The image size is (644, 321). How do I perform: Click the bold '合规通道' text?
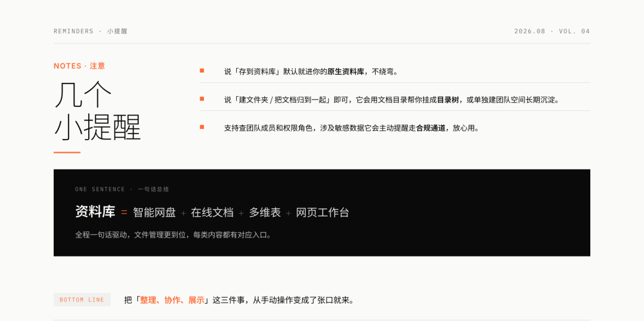tap(431, 128)
